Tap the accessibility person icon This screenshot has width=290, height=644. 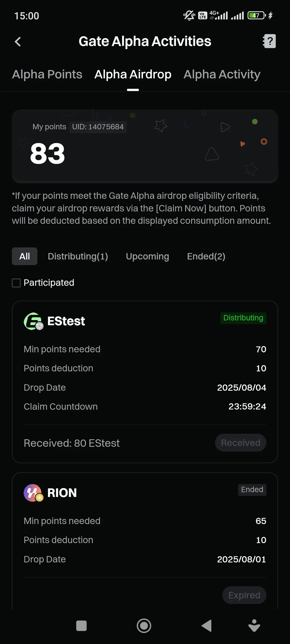pos(254,626)
